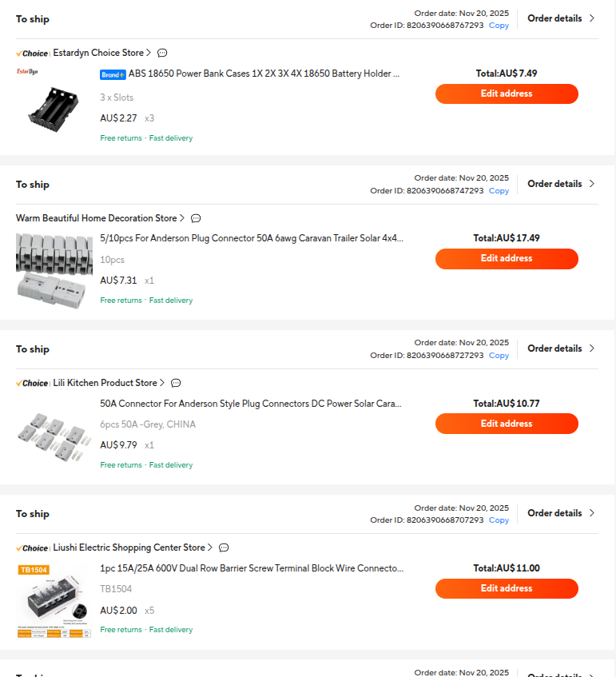Viewport: 616px width, 677px height.
Task: Edit address for the AU$17.49 Anderson plug order
Action: click(507, 258)
